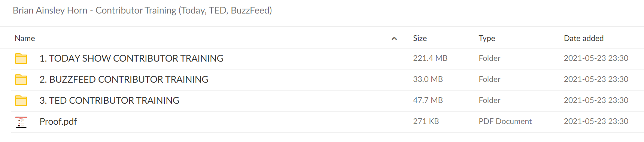This screenshot has height=142, width=644.
Task: Click the TODAY SHOW folder icon
Action: 21,59
